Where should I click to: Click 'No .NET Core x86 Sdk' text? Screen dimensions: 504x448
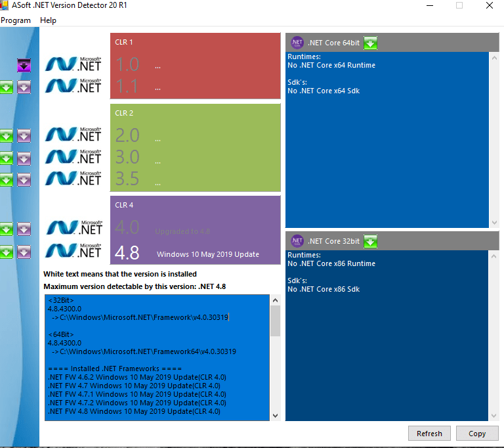click(324, 289)
